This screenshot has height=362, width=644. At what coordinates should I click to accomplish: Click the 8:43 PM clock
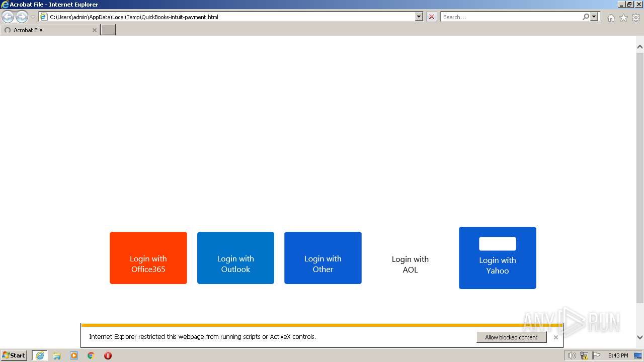point(618,355)
